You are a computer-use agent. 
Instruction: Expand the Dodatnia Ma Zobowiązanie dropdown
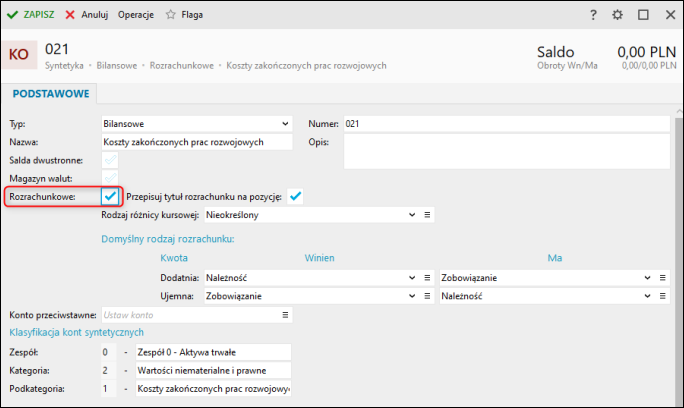pyautogui.click(x=646, y=277)
